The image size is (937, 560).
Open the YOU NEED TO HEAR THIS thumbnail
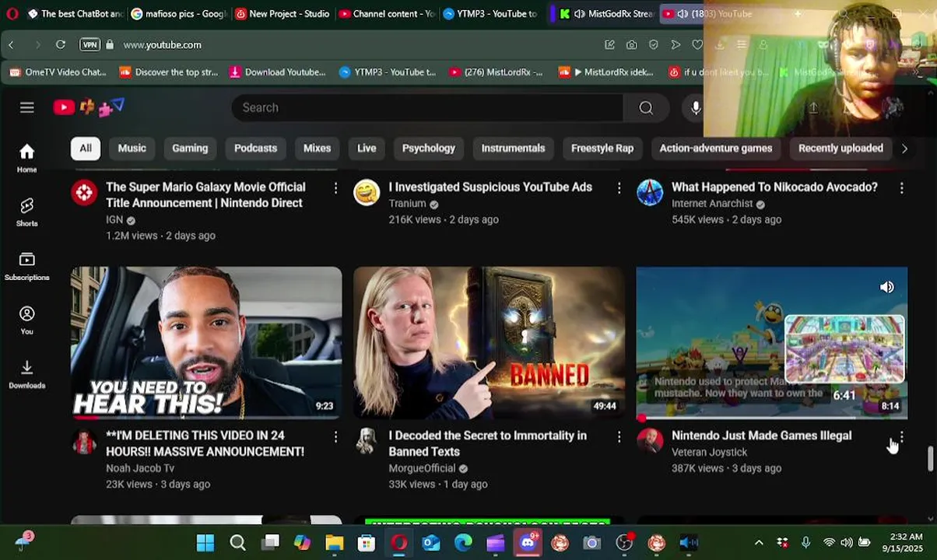[x=206, y=343]
